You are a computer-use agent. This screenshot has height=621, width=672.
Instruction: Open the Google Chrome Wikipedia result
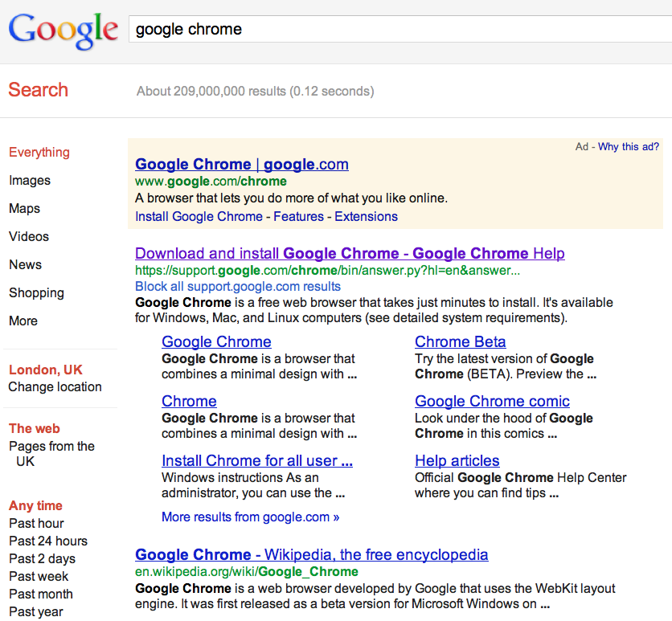coord(312,554)
